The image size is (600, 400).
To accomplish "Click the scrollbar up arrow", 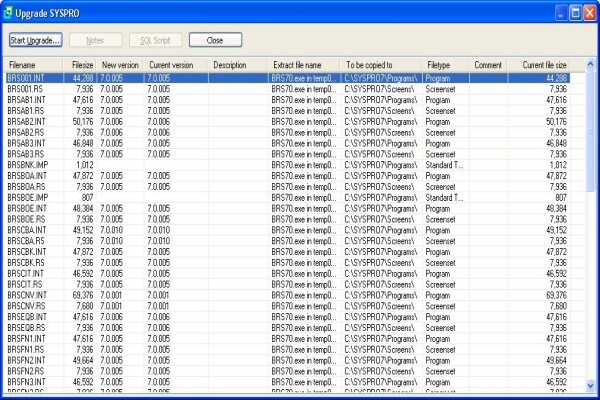I will tap(590, 64).
